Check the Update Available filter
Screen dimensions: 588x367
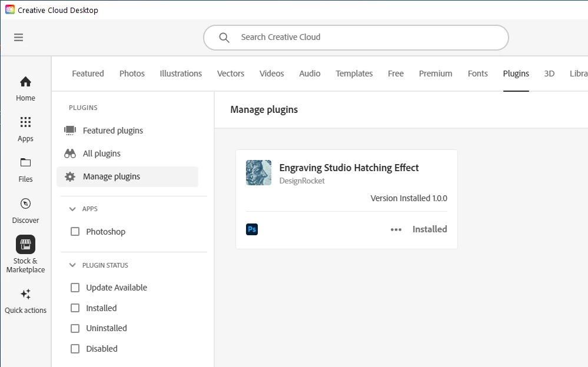pos(75,288)
